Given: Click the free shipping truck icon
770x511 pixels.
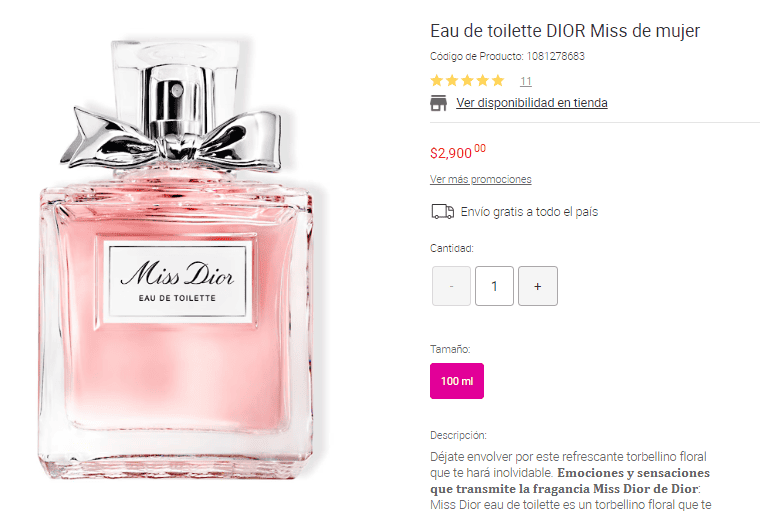Looking at the screenshot, I should [x=442, y=212].
